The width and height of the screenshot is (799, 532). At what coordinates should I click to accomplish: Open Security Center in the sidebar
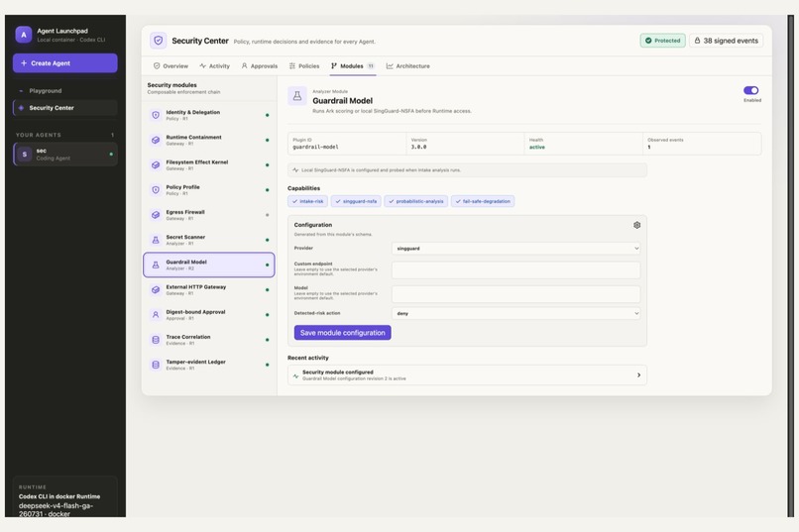65,108
